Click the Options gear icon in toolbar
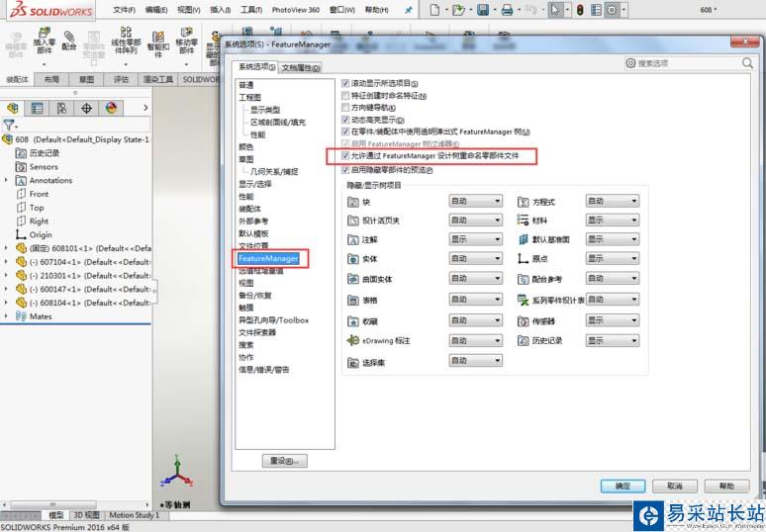 (x=612, y=10)
